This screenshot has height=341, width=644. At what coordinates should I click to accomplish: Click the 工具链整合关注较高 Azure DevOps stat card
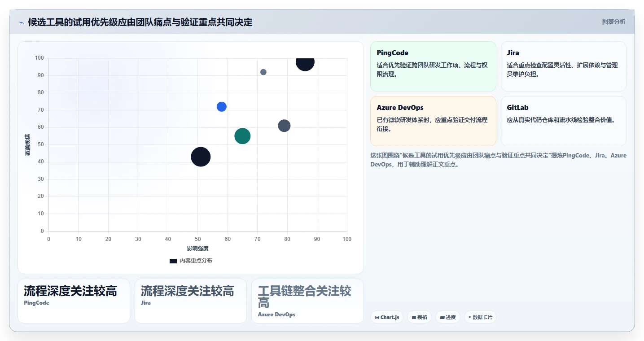307,301
